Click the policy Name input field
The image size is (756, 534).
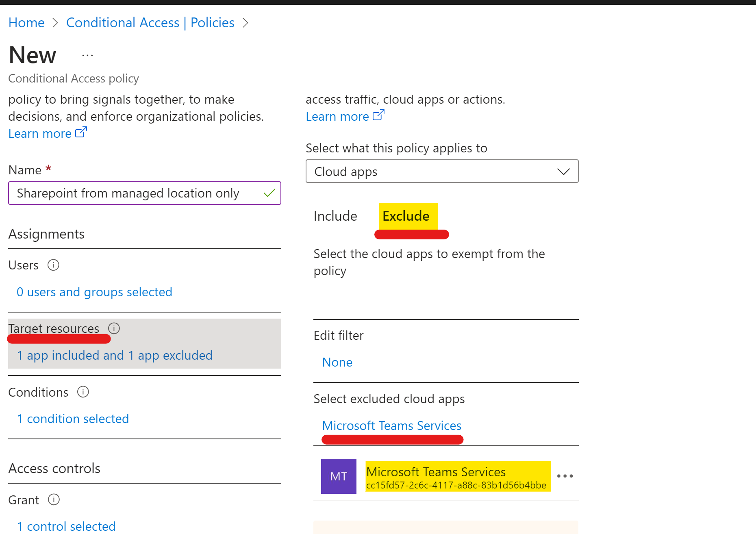(134, 193)
